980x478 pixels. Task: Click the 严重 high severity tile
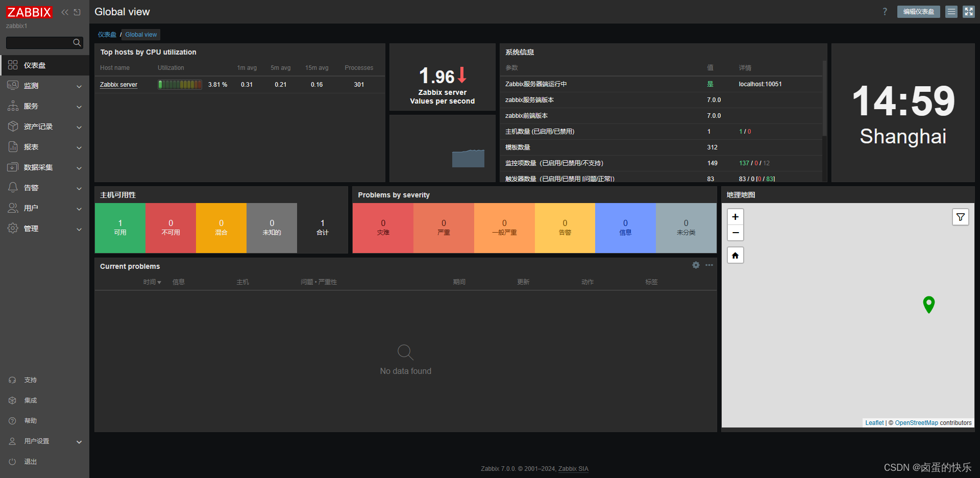coord(444,228)
